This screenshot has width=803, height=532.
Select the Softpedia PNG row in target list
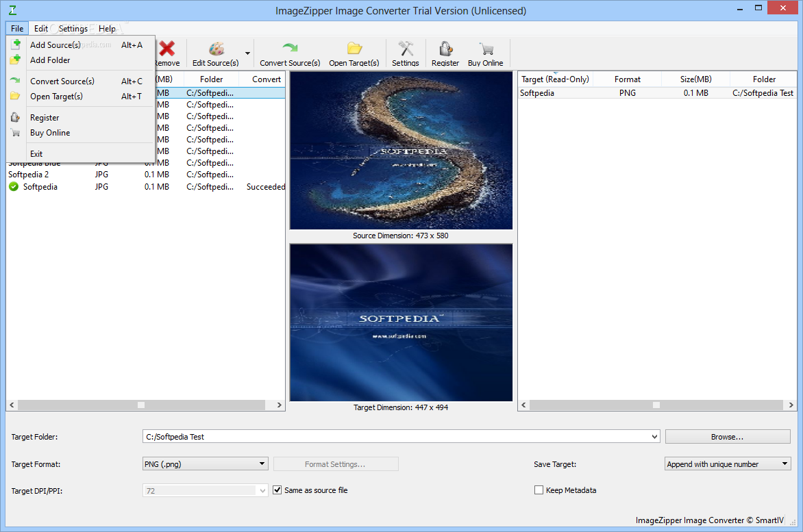pos(657,93)
